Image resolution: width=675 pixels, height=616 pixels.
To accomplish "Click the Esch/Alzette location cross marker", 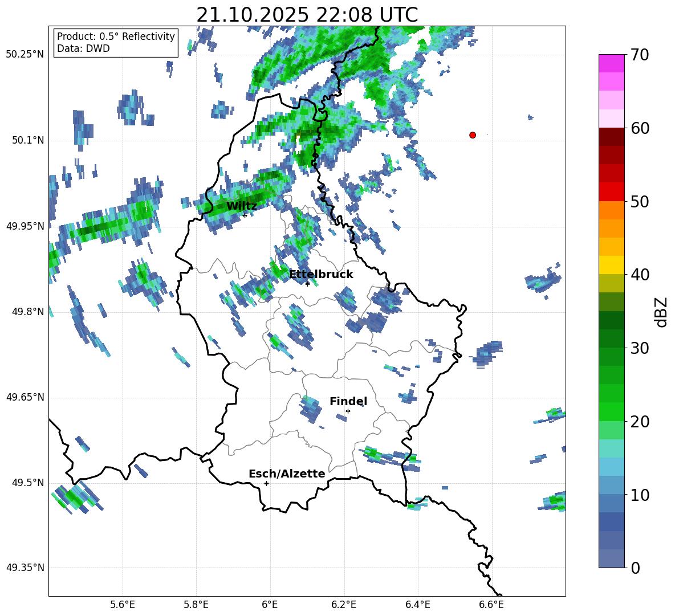I will pos(266,483).
